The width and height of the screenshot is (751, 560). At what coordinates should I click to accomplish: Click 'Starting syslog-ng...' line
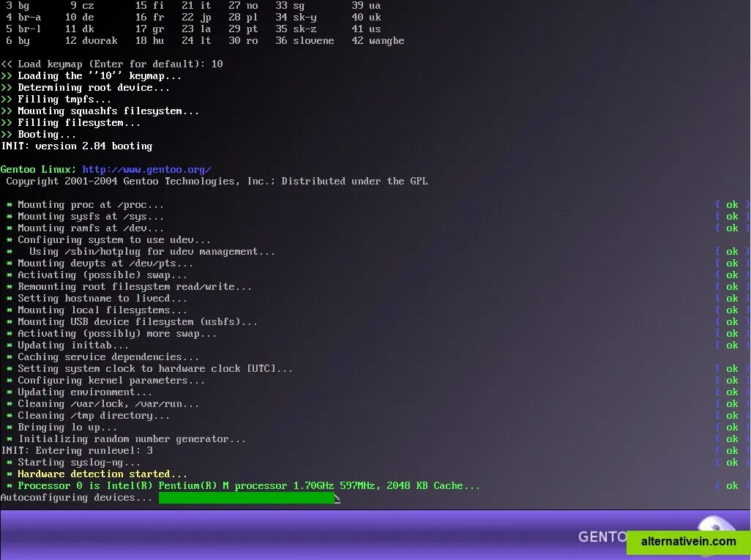(73, 463)
